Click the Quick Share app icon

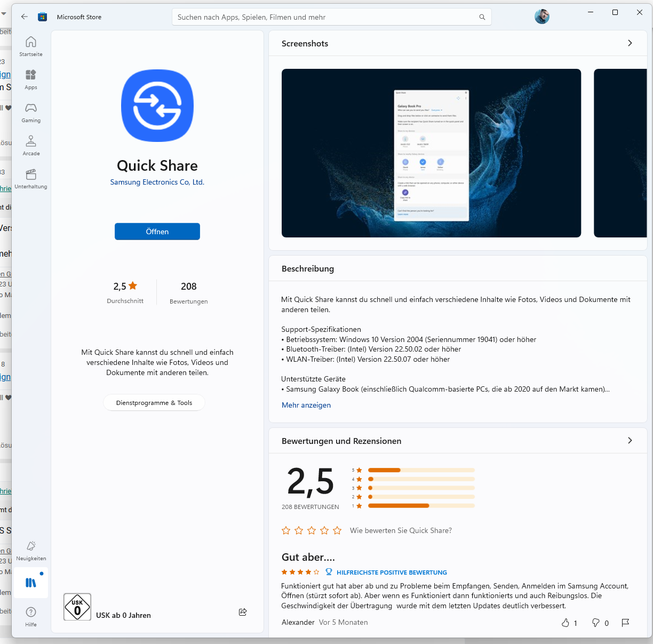pyautogui.click(x=157, y=106)
